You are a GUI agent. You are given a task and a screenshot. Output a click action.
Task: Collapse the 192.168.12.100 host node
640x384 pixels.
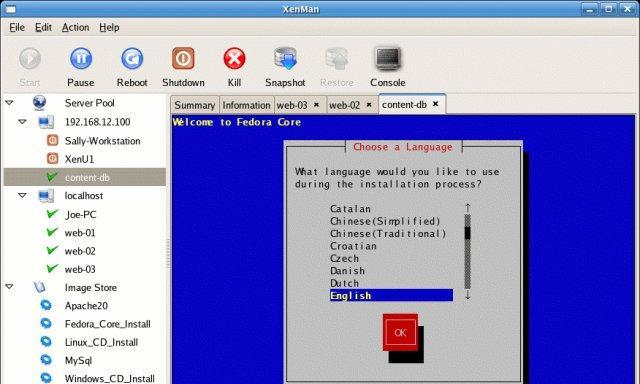[x=22, y=122]
